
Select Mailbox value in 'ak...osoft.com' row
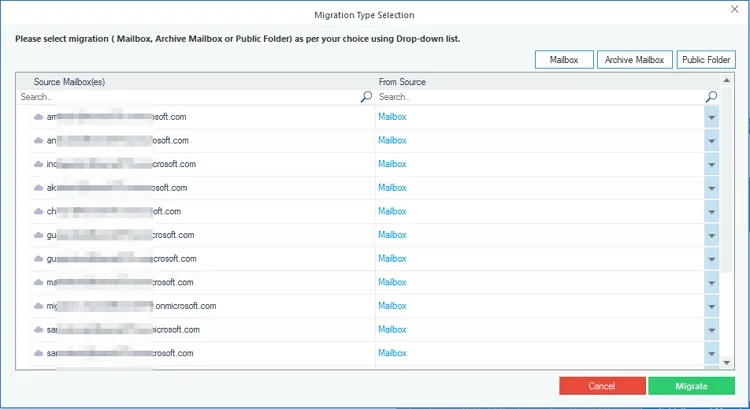pyautogui.click(x=392, y=188)
